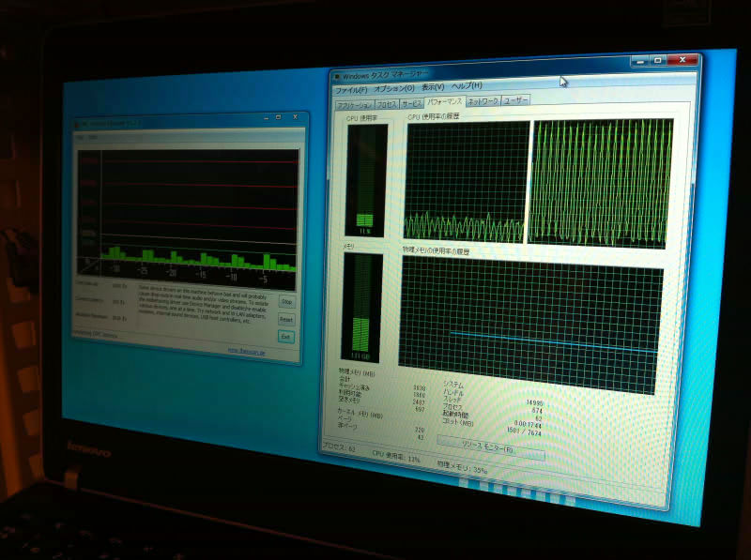Viewport: 751px width, 560px height.
Task: Click the 空きメモリ label
Action: point(349,400)
